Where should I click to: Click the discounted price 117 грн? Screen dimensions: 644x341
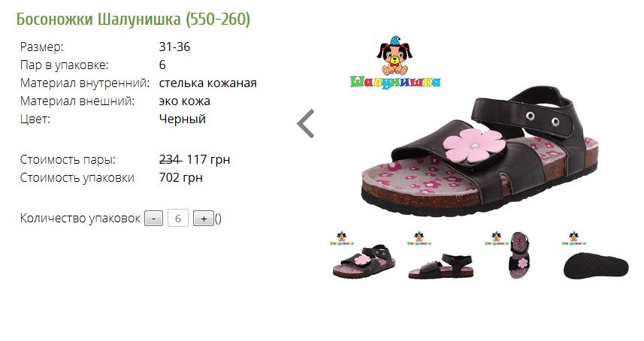click(x=208, y=159)
